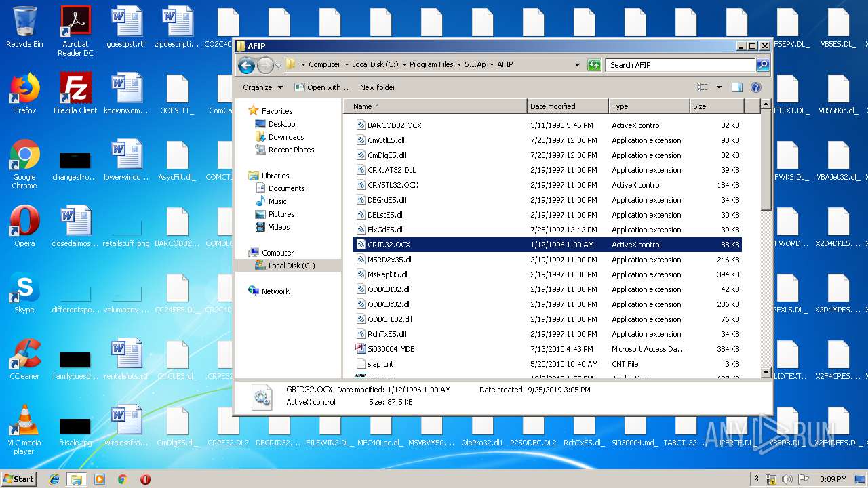Screen dimensions: 868x488
Task: Open Music library
Action: pos(277,201)
